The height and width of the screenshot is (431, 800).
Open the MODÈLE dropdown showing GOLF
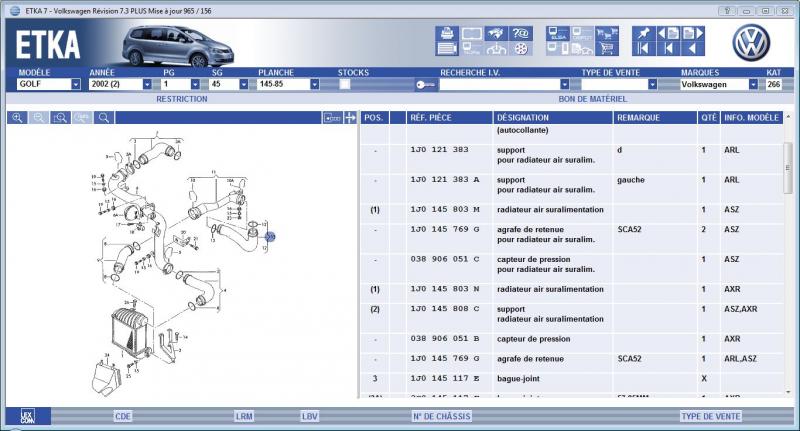(x=76, y=84)
